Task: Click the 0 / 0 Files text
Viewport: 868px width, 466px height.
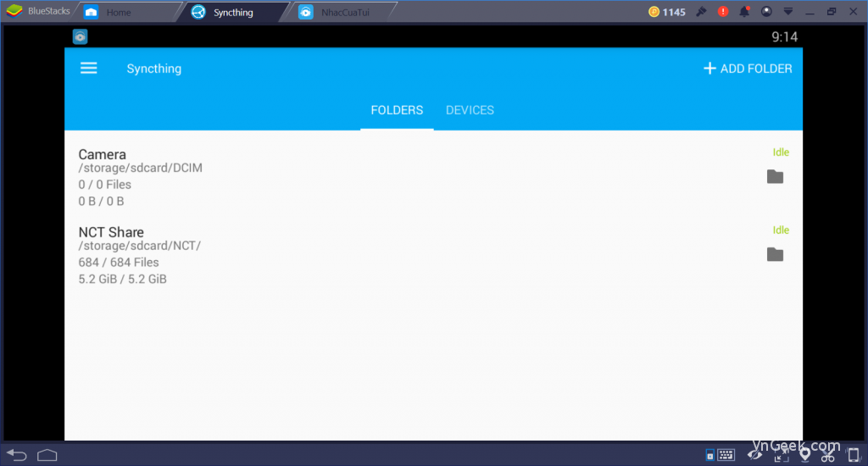Action: [104, 185]
